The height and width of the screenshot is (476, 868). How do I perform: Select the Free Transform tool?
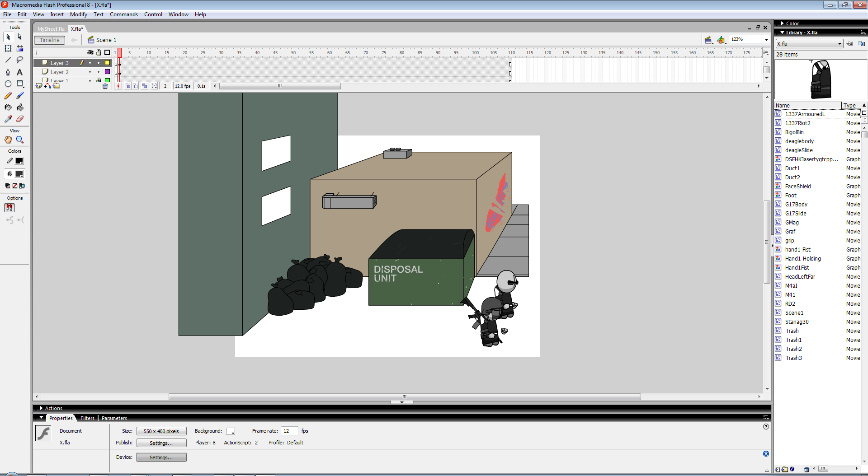[x=8, y=48]
